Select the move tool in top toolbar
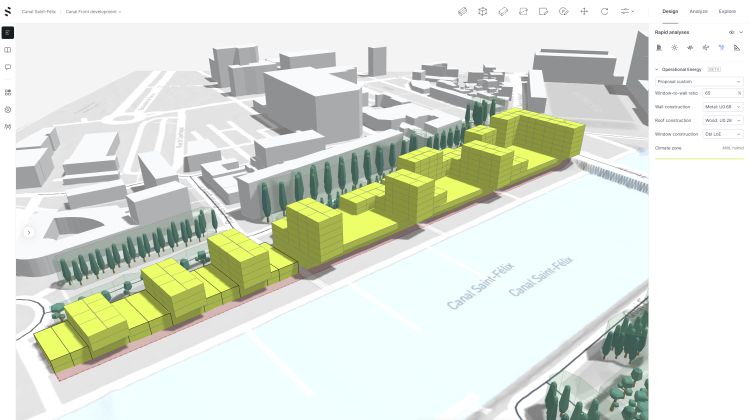This screenshot has width=750, height=420. point(584,11)
